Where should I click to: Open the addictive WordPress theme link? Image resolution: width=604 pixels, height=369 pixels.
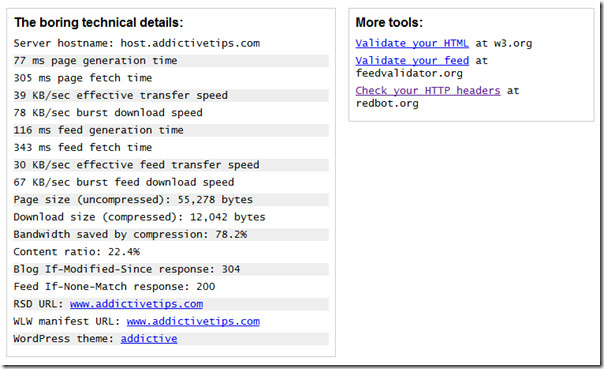[x=149, y=339]
